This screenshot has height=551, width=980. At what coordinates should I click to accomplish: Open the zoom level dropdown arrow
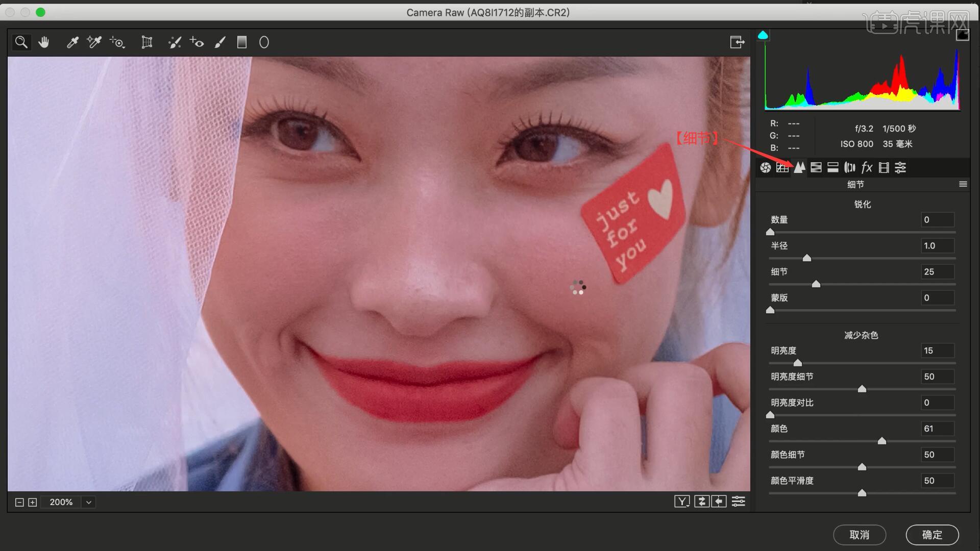(x=89, y=502)
